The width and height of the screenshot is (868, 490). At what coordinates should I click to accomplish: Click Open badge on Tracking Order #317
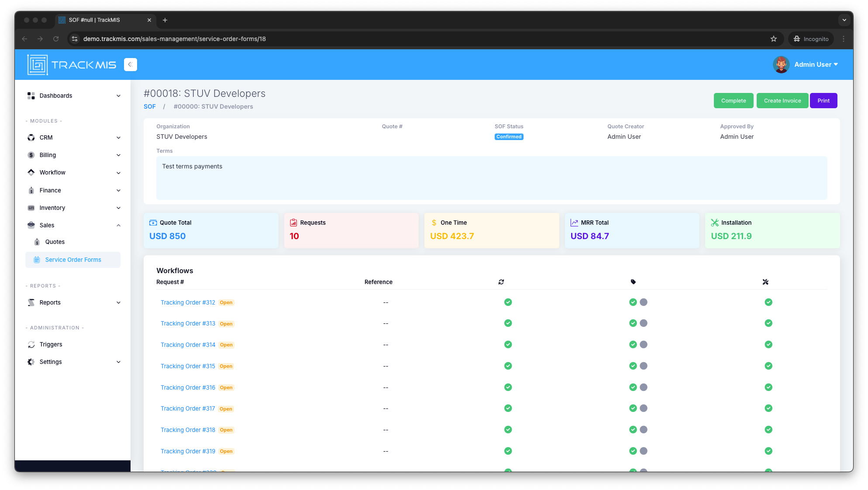tap(226, 409)
